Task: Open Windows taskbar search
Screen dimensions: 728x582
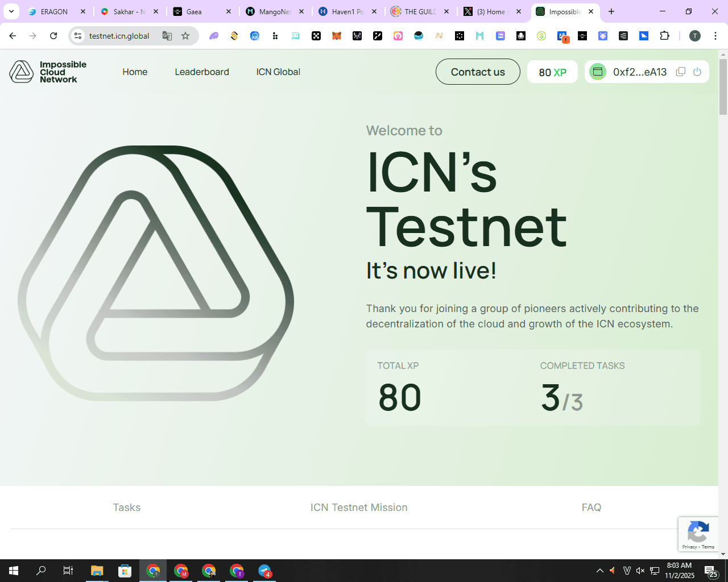Action: coord(41,571)
